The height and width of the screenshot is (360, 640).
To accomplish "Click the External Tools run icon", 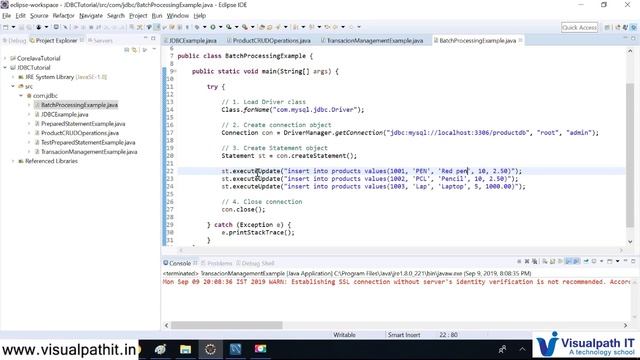I will [x=244, y=27].
